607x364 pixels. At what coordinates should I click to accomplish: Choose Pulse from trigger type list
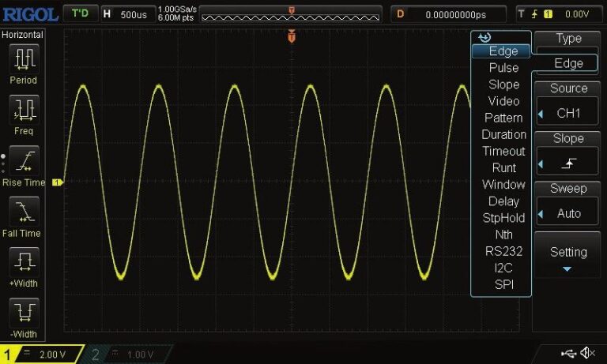click(x=503, y=68)
